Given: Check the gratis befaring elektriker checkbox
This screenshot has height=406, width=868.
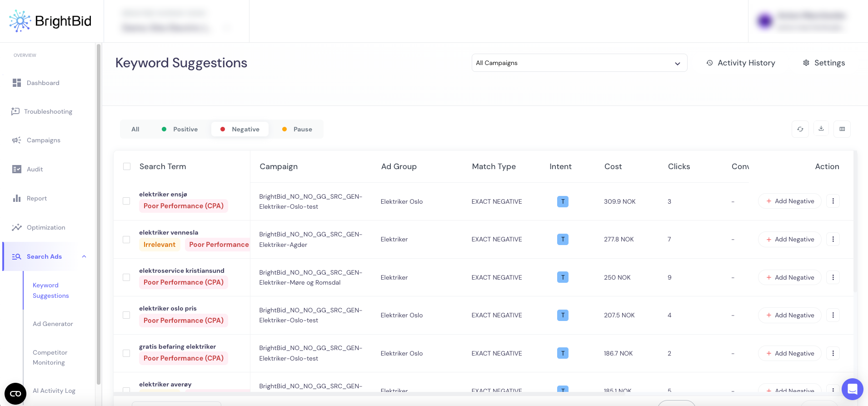Looking at the screenshot, I should pyautogui.click(x=126, y=353).
